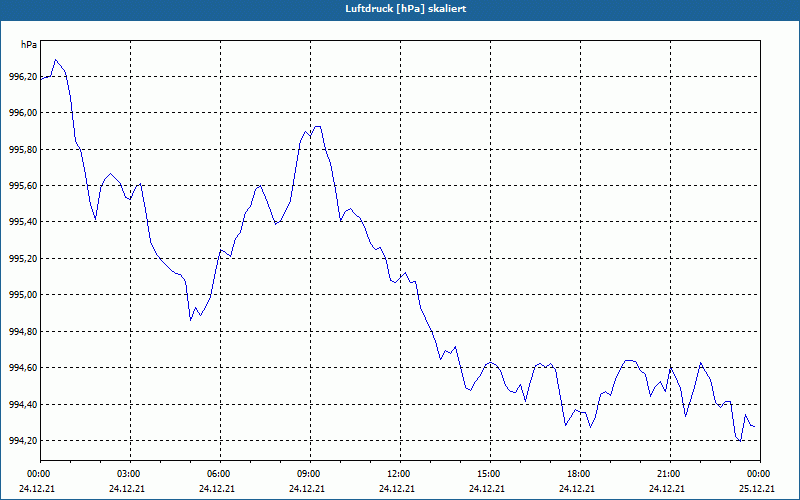Click the 994,20 y-axis value
Image resolution: width=800 pixels, height=500 pixels.
(x=23, y=441)
